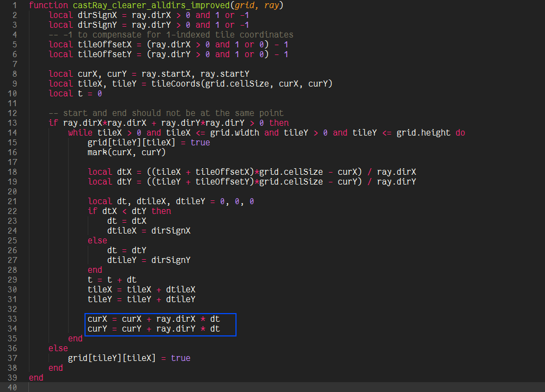
Task: Click the 'while' keyword in the loop
Action: click(x=80, y=133)
